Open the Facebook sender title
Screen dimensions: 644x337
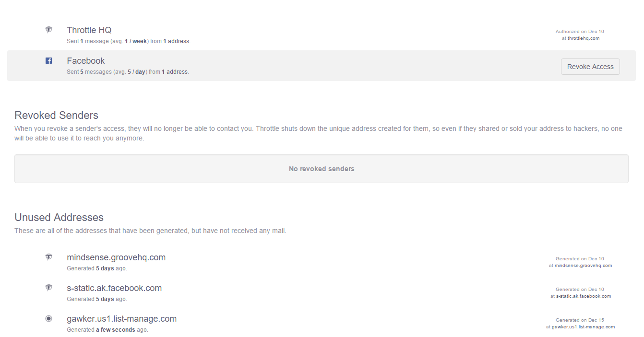pos(86,61)
